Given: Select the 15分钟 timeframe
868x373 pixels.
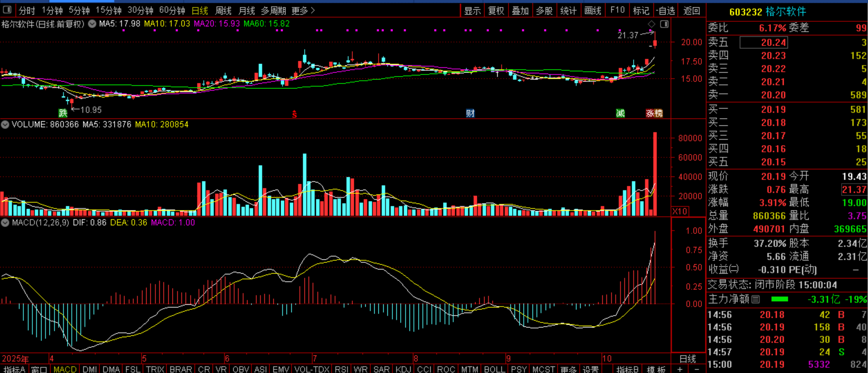Looking at the screenshot, I should click(109, 10).
